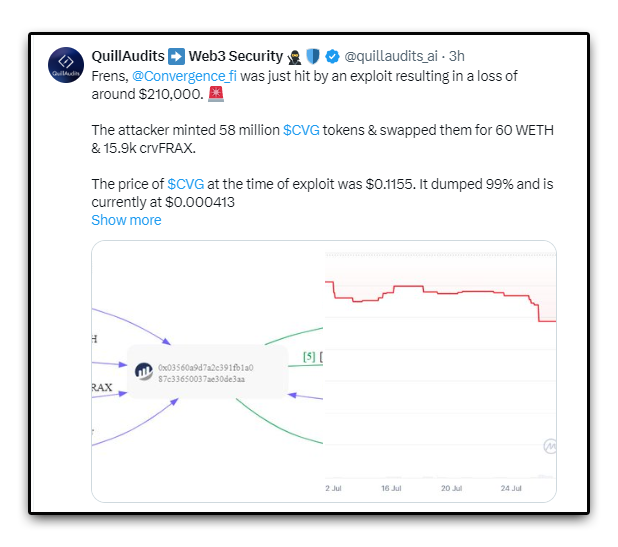The width and height of the screenshot is (618, 547).
Task: Click the 20 Jul chart axis label
Action: 452,488
